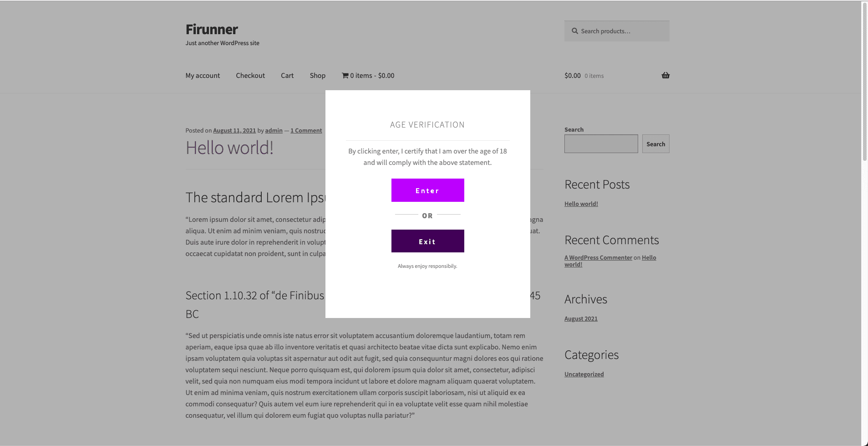This screenshot has height=446, width=868.
Task: Open the Uncategorized category link
Action: point(584,374)
